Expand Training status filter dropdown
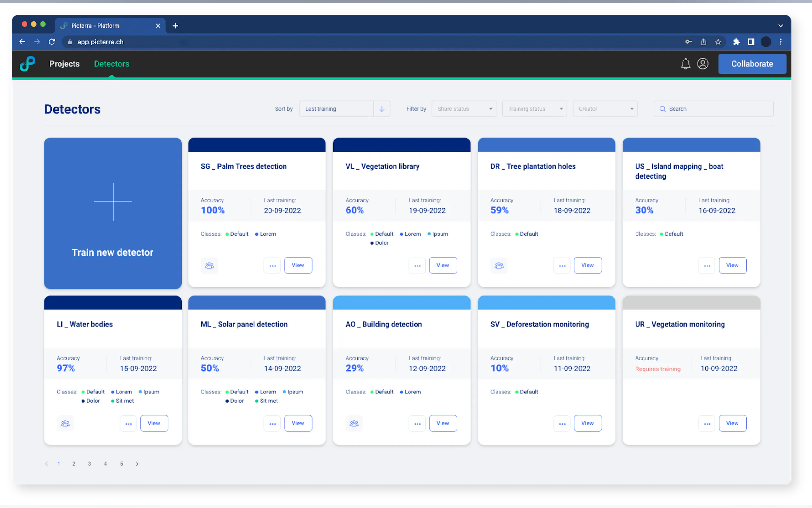The height and width of the screenshot is (508, 812). (x=534, y=109)
